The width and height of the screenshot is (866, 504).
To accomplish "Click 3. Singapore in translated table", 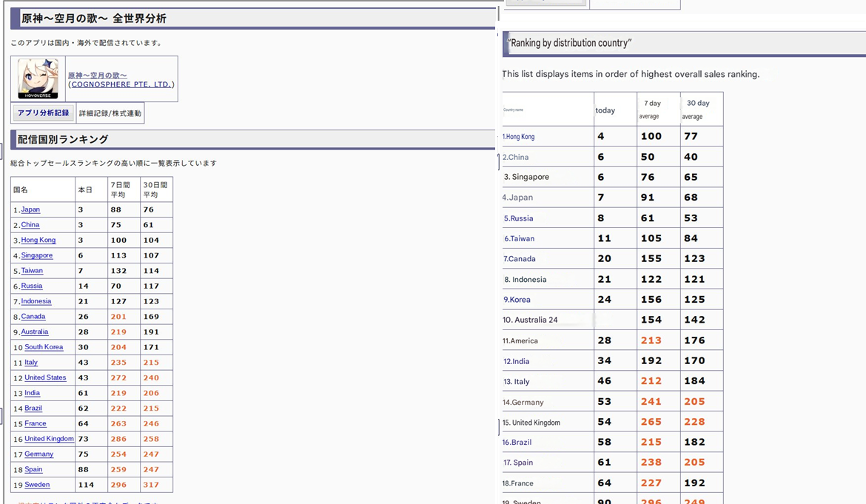I will 526,177.
